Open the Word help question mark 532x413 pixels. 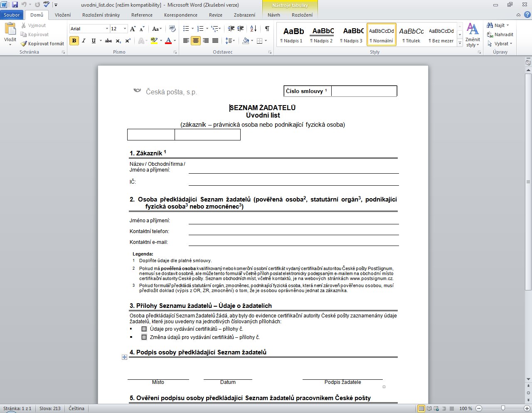527,15
